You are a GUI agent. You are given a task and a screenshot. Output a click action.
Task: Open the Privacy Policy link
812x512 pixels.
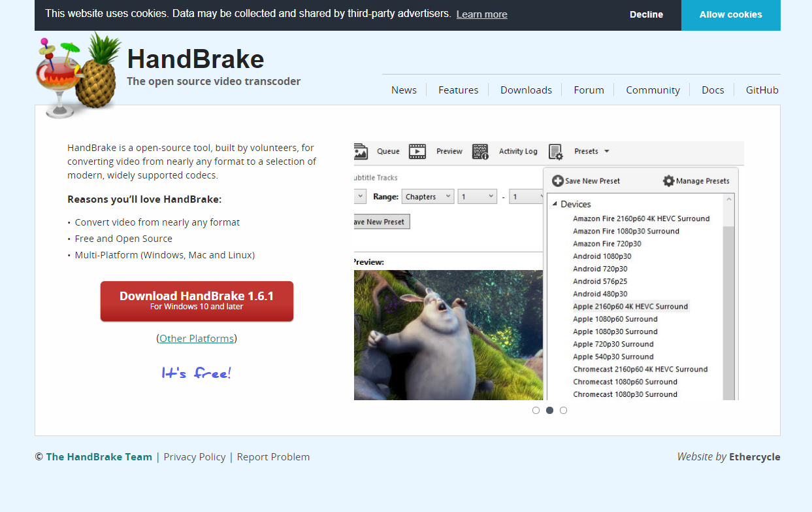(x=195, y=457)
